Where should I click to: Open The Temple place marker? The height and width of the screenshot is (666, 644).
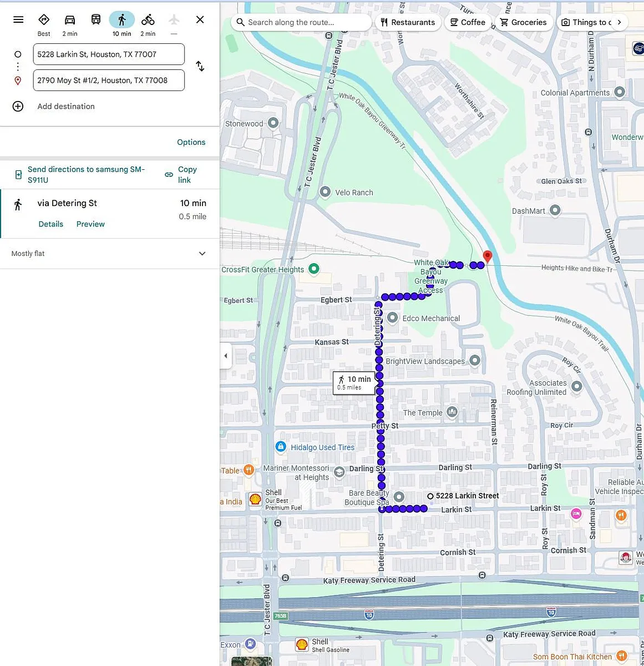click(452, 412)
